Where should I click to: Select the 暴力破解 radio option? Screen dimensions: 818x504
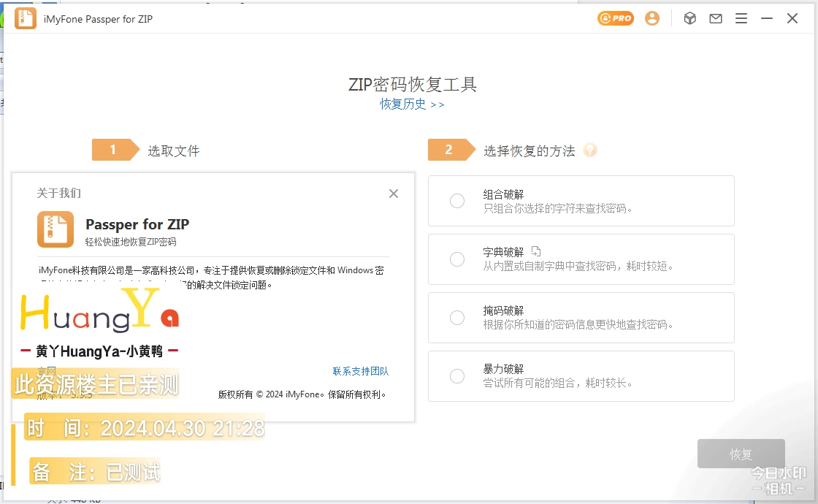coord(457,376)
